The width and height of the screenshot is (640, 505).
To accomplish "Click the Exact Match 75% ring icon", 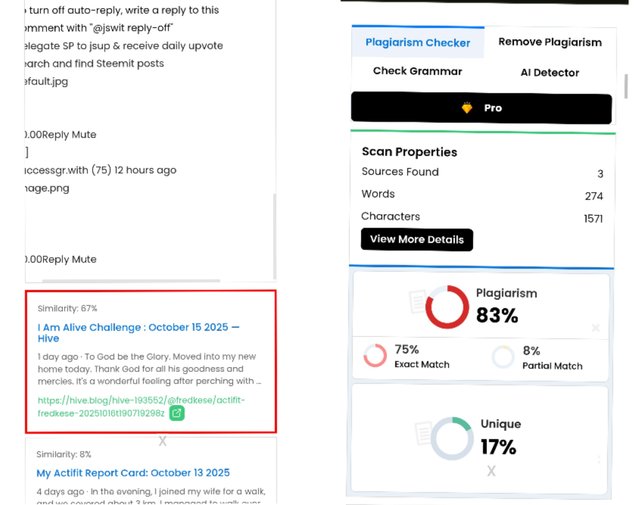I will click(x=376, y=356).
